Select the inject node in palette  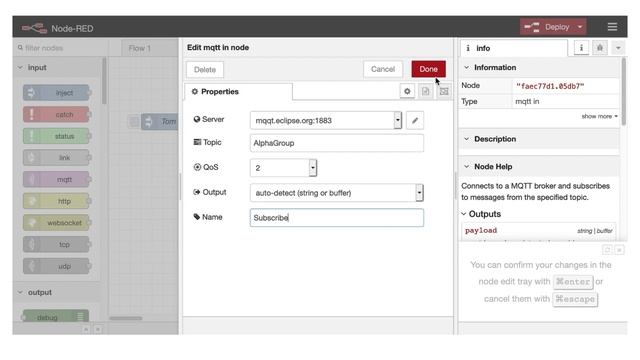click(56, 93)
